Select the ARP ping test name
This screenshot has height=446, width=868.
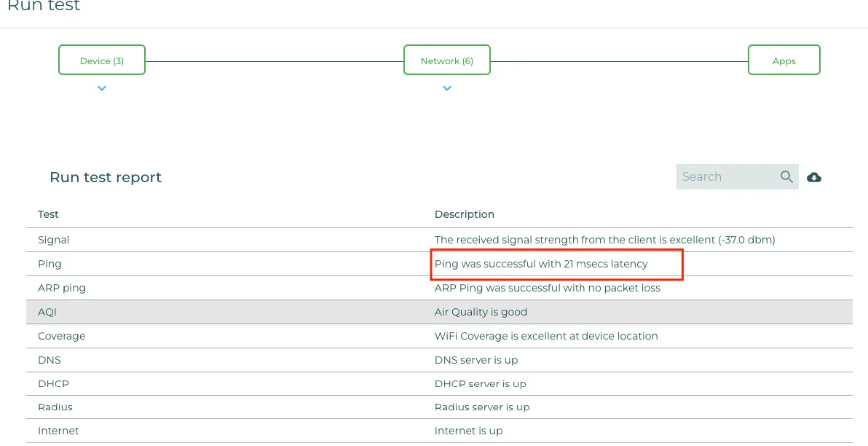[x=62, y=288]
